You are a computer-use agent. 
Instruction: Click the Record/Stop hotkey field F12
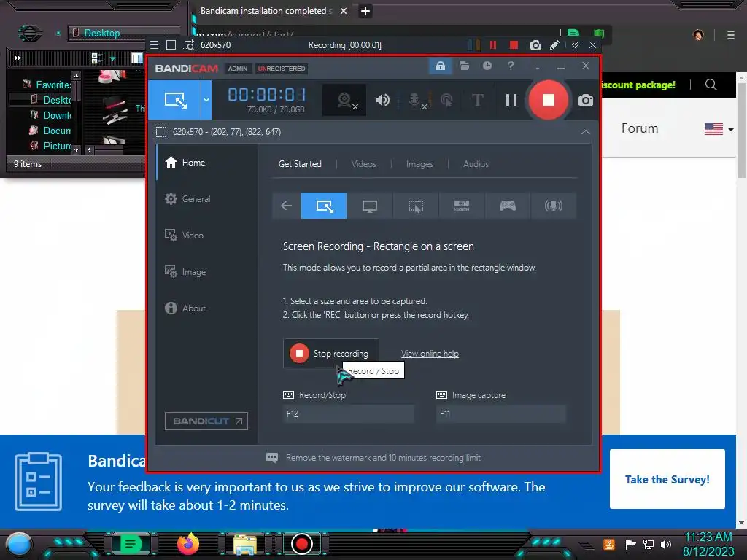pos(348,414)
